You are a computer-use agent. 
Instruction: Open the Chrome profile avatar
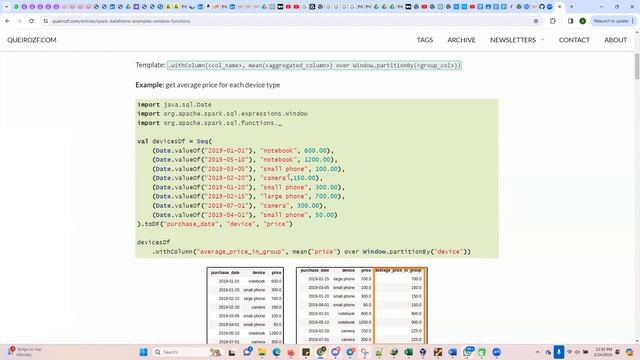582,21
